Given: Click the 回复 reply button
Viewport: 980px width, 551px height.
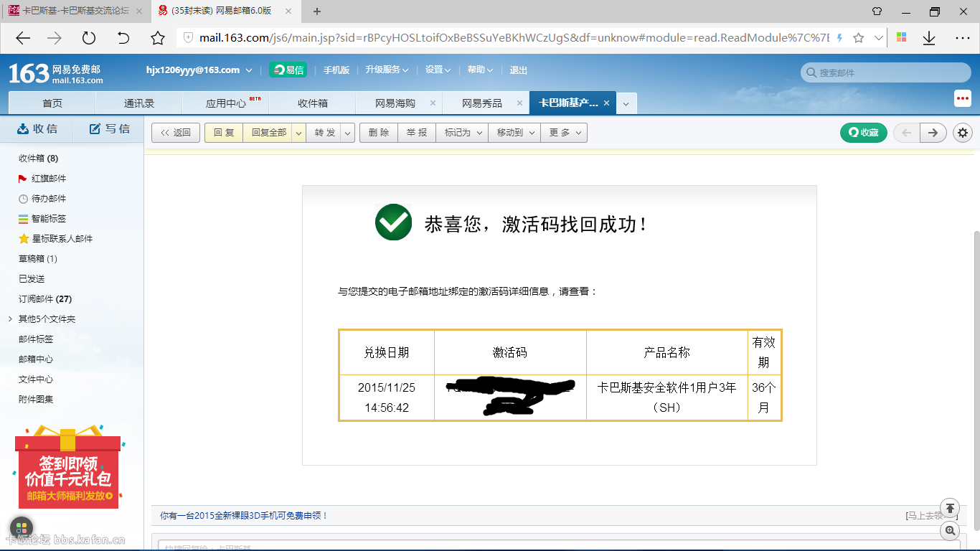Looking at the screenshot, I should 224,133.
